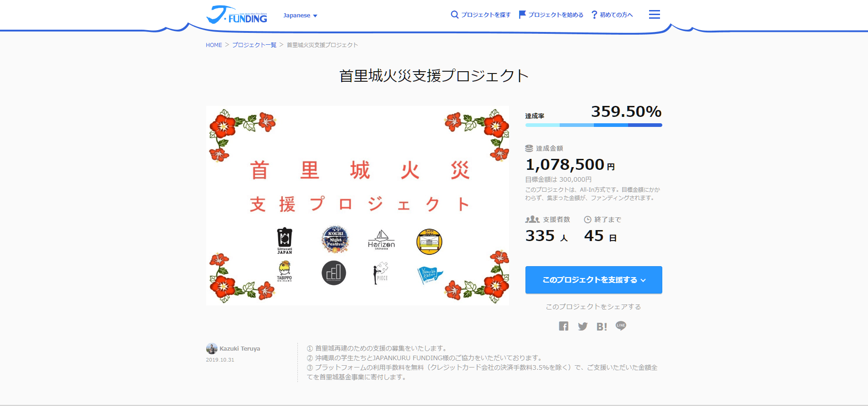Open the hamburger menu icon
Viewport: 868px width, 420px height.
pyautogui.click(x=654, y=15)
